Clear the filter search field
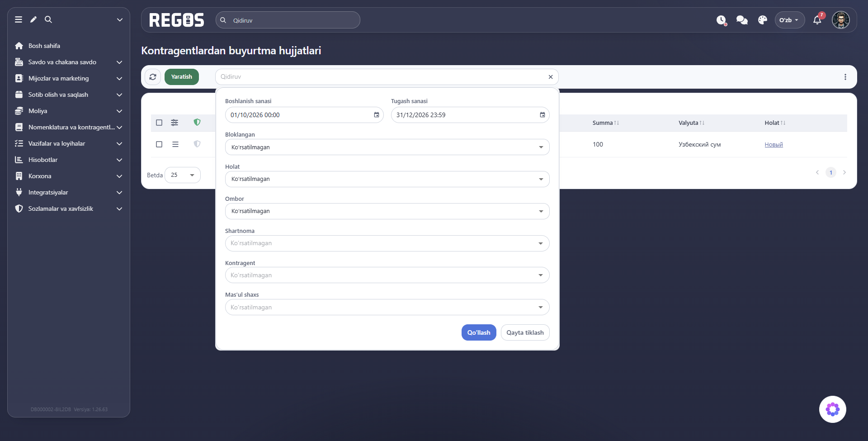The image size is (868, 441). click(x=551, y=77)
